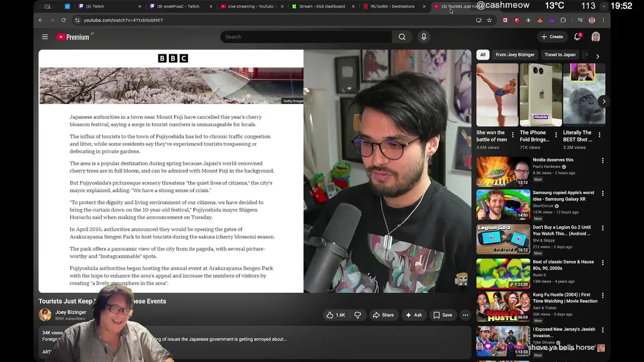Open options for 'Best of classic Dance' video
Screen dimensions: 644x362
click(603, 262)
